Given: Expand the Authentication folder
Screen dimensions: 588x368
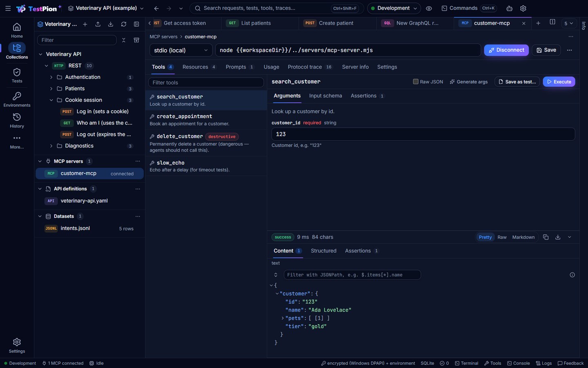Looking at the screenshot, I should pos(51,77).
